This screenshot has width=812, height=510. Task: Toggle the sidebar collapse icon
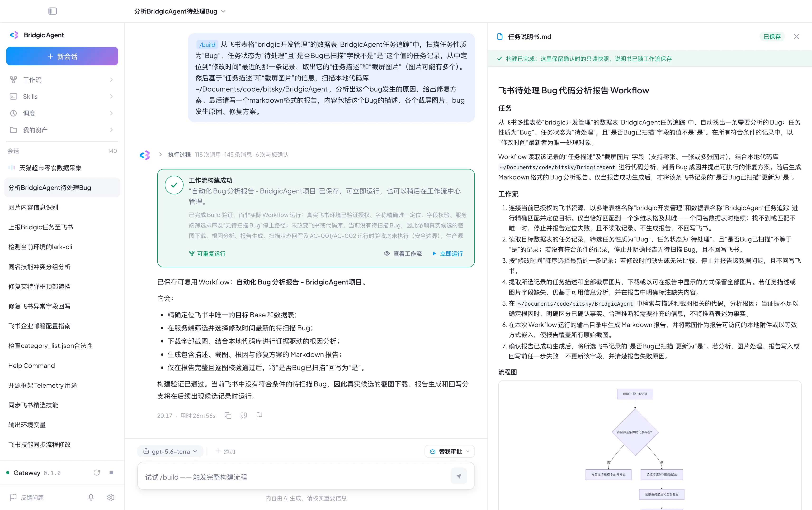pos(52,11)
